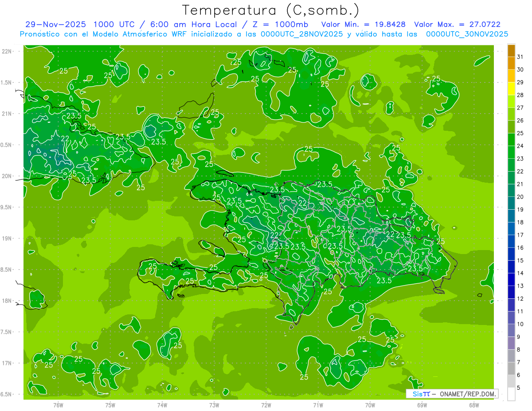Click the color scale value 18

coord(520,222)
